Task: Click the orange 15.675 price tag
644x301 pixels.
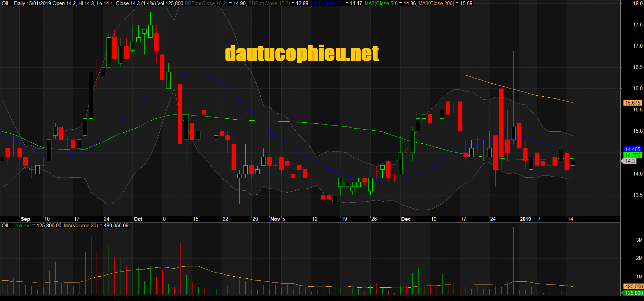Action: tap(632, 103)
